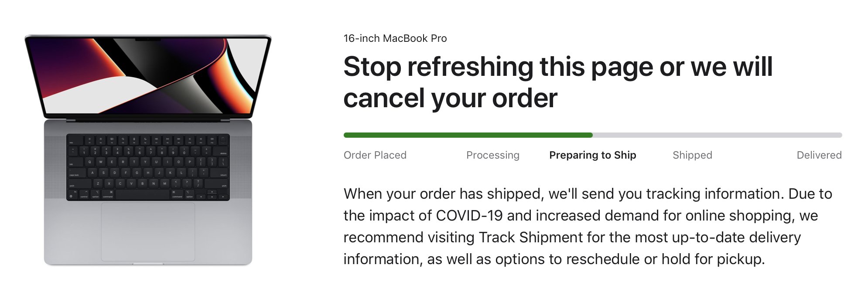This screenshot has height=292, width=868.
Task: Click the gray unfilled part of progress bar
Action: (718, 135)
